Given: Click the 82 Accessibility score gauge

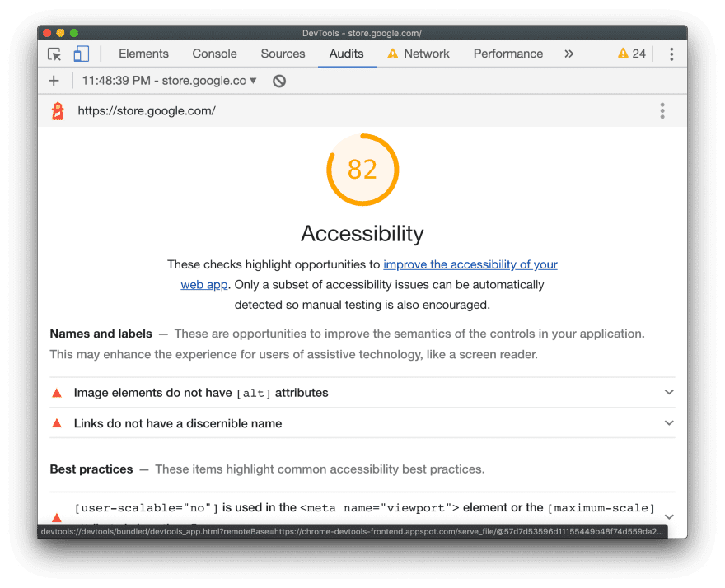Looking at the screenshot, I should [362, 170].
